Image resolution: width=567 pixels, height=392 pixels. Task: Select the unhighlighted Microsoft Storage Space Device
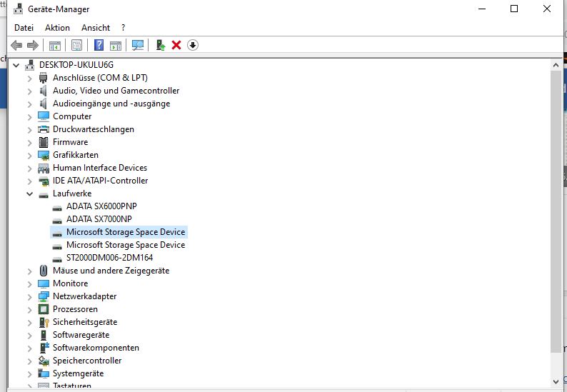(126, 245)
